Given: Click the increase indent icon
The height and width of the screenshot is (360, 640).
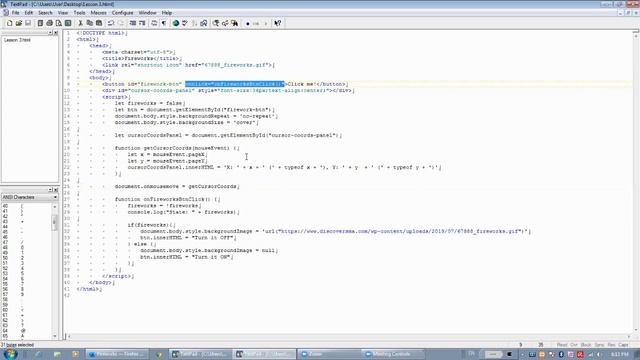Looking at the screenshot, I should click(142, 23).
